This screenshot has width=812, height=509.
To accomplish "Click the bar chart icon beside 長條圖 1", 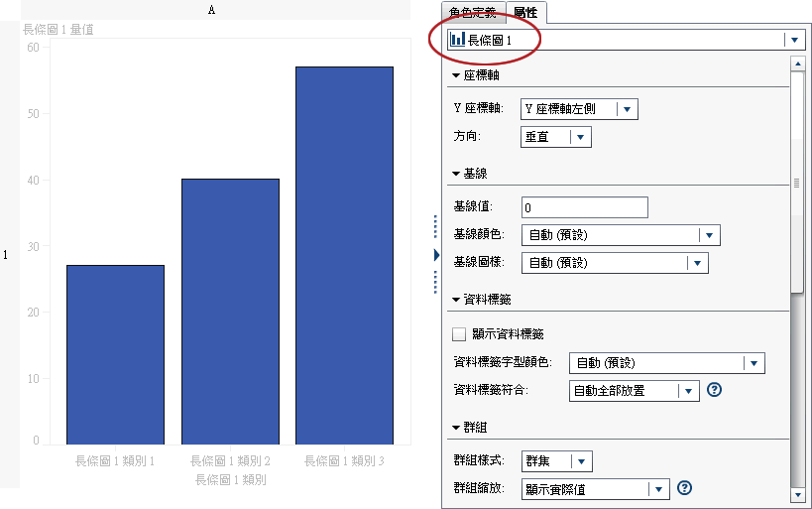I will tap(457, 40).
